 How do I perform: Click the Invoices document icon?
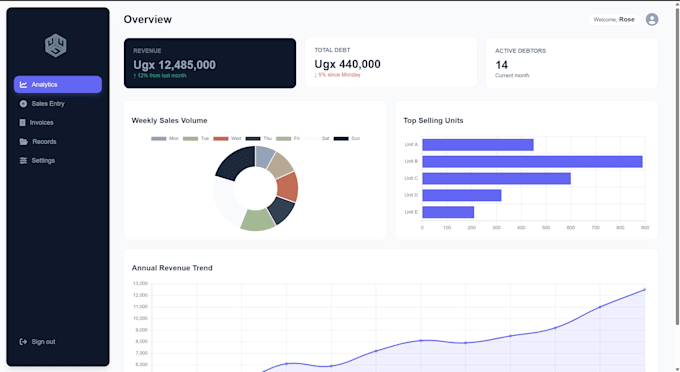point(23,123)
